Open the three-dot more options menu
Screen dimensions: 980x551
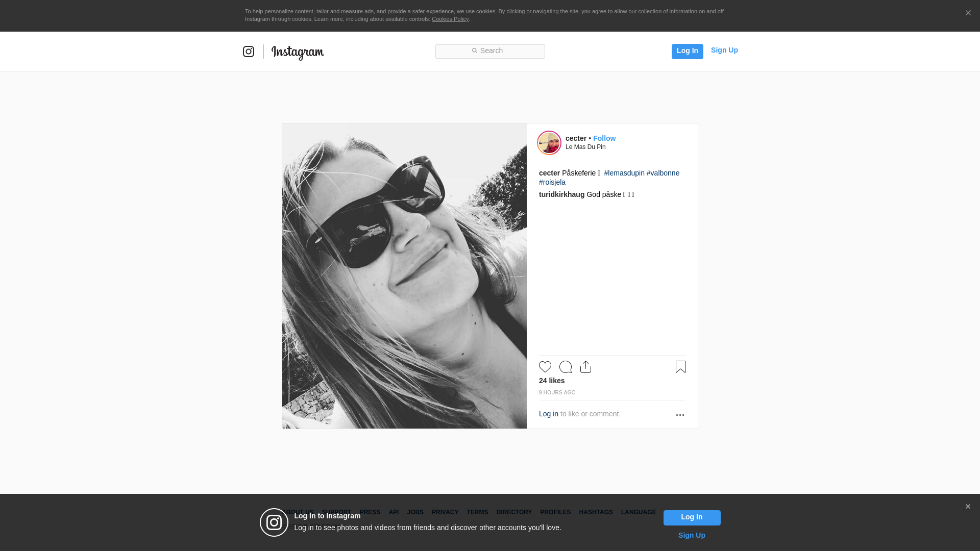[x=680, y=415]
